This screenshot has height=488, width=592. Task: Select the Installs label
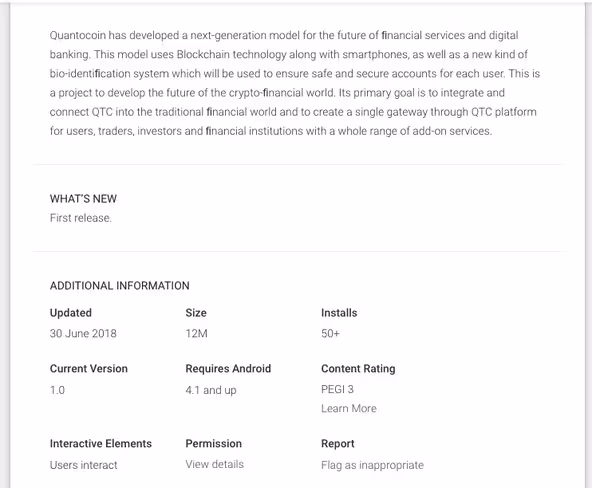339,313
